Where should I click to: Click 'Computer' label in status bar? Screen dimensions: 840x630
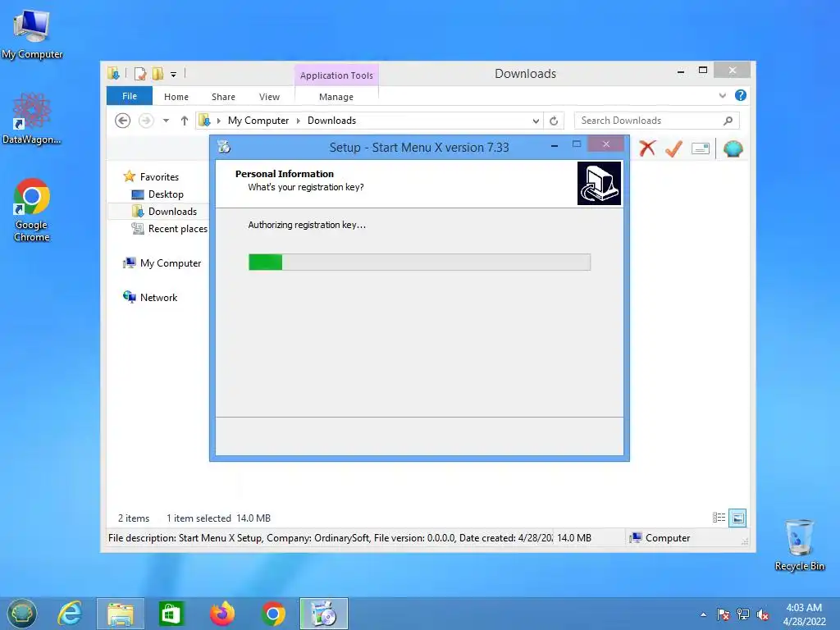668,538
